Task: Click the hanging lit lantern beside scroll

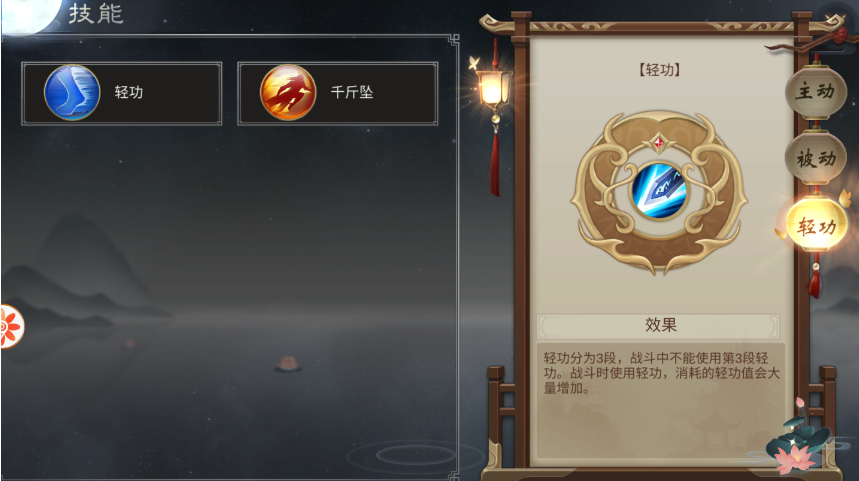Action: 493,88
